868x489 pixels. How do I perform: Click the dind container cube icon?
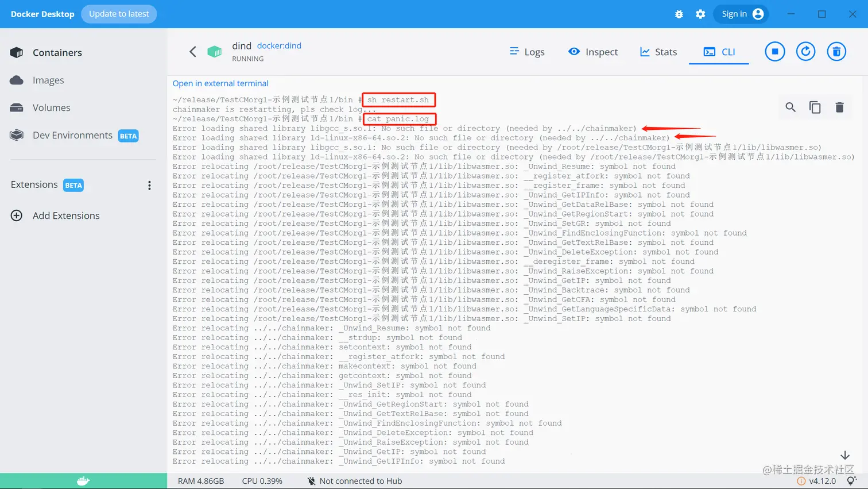coord(215,52)
